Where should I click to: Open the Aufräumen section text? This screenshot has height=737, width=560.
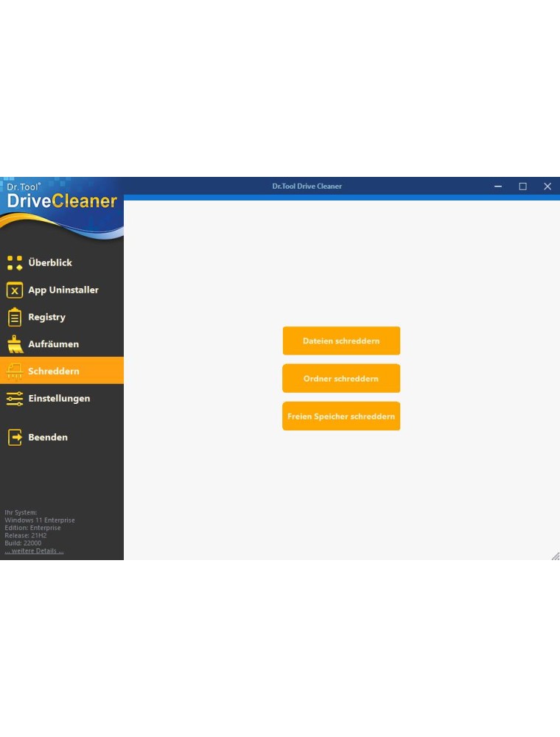tap(54, 344)
